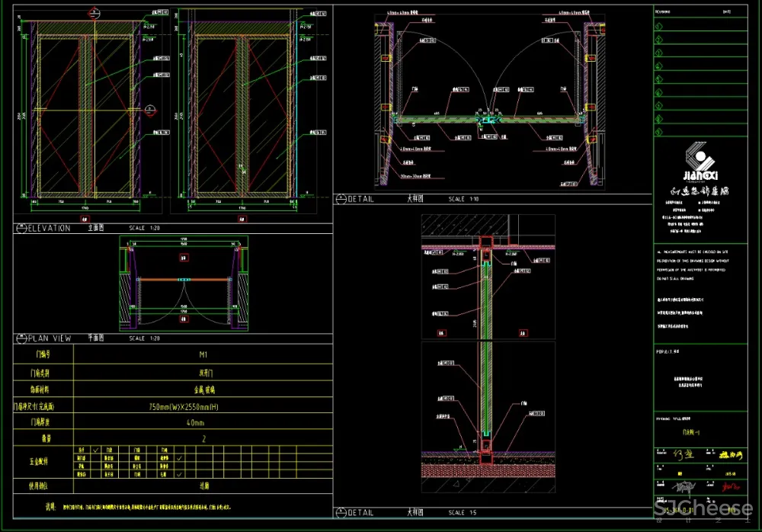
Task: Select revision diamond number 9
Action: pyautogui.click(x=659, y=131)
